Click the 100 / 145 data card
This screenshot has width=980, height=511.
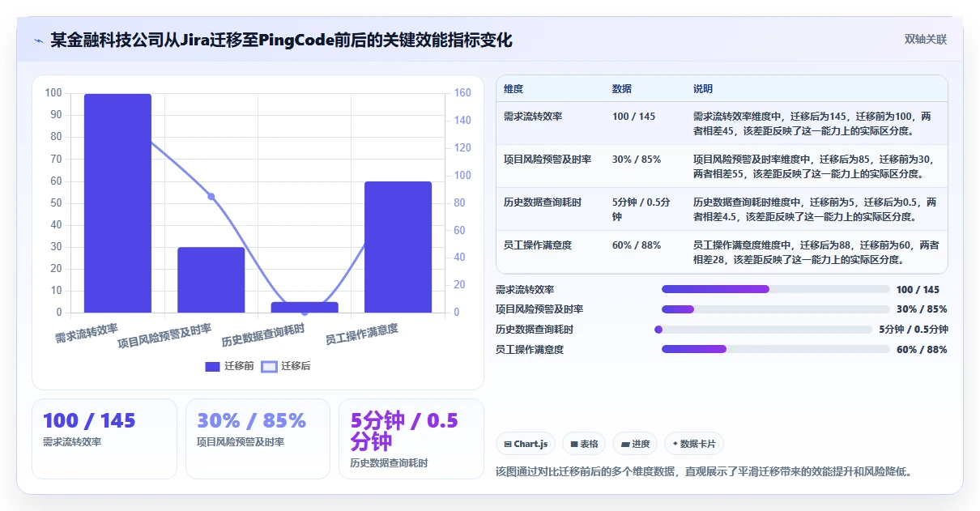(104, 439)
